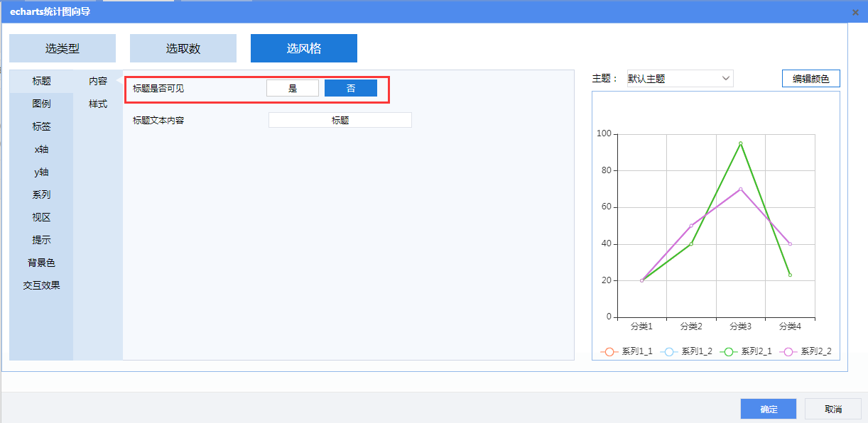Toggle 系列2_1 legend icon
The width and height of the screenshot is (868, 423).
[x=729, y=351]
